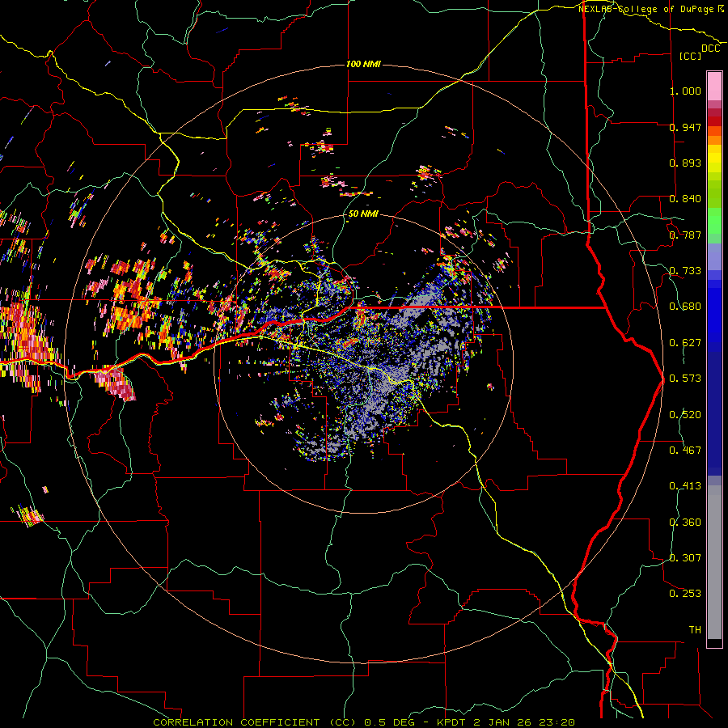
Task: Click the 'TH' threshold label
Action: (x=695, y=630)
